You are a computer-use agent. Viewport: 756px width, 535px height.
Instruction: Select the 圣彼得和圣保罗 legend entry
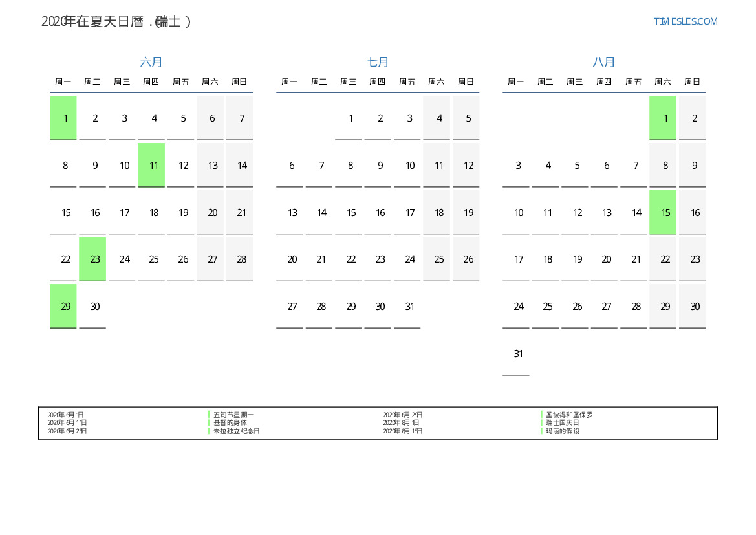[x=569, y=415]
